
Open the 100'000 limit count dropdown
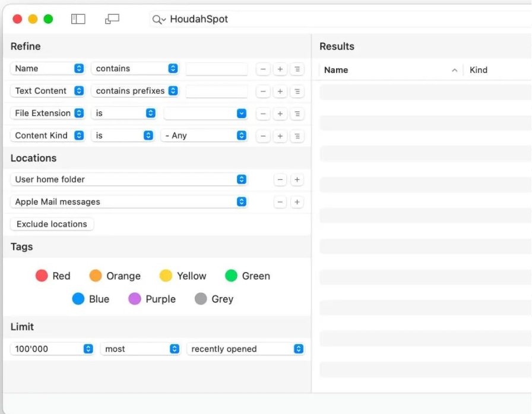click(52, 349)
